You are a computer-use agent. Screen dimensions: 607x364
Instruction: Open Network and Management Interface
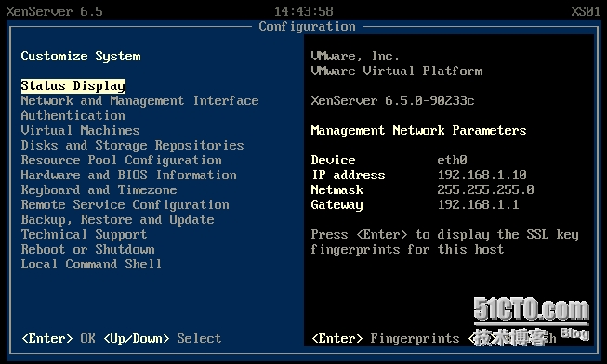pos(139,101)
